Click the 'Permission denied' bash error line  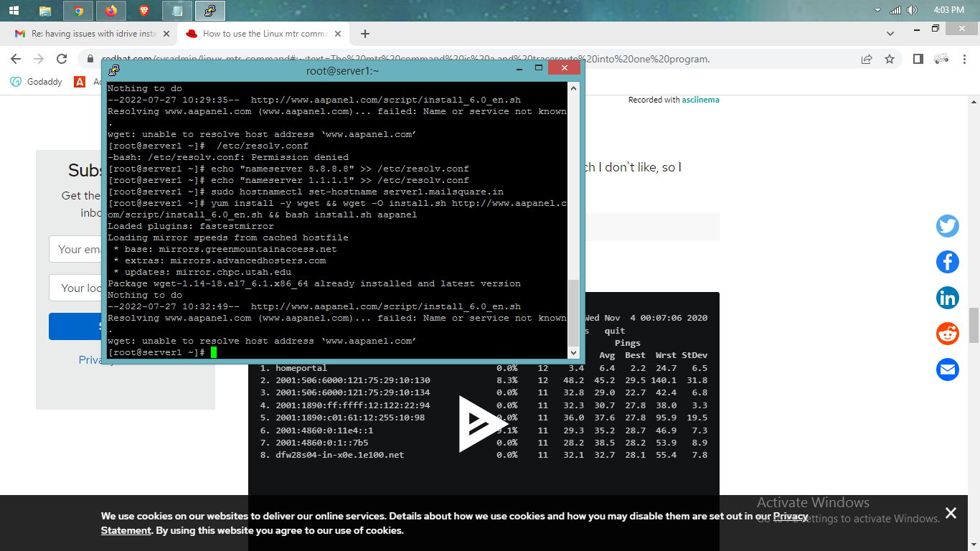(228, 157)
